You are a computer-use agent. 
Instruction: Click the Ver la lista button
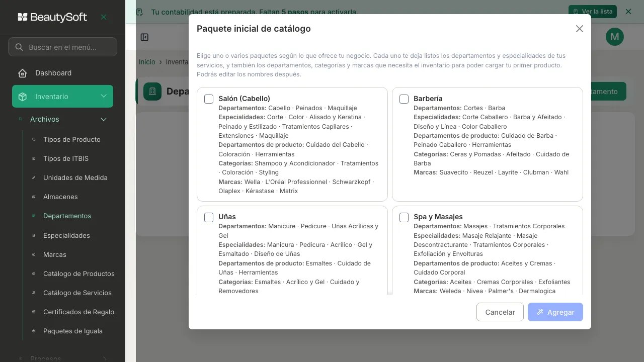click(593, 12)
